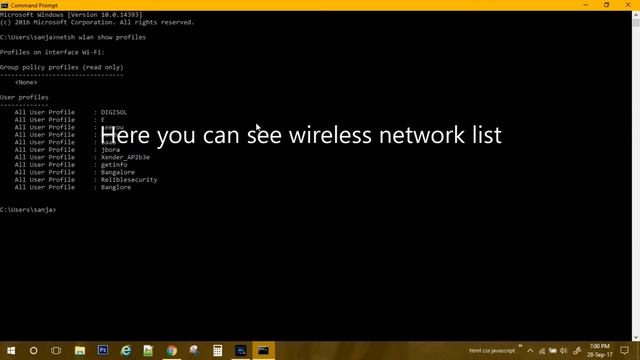Minimize the Command Prompt window
Viewport: 640px width, 360px height.
click(x=586, y=5)
